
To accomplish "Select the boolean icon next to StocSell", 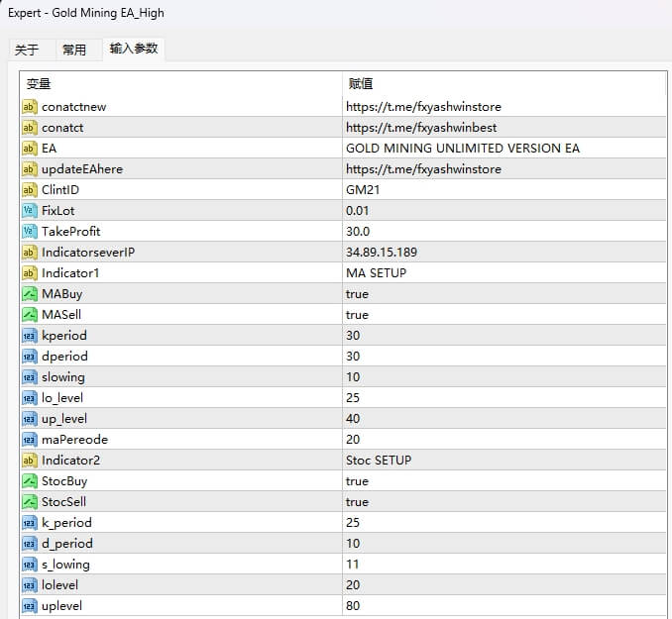I will click(29, 502).
